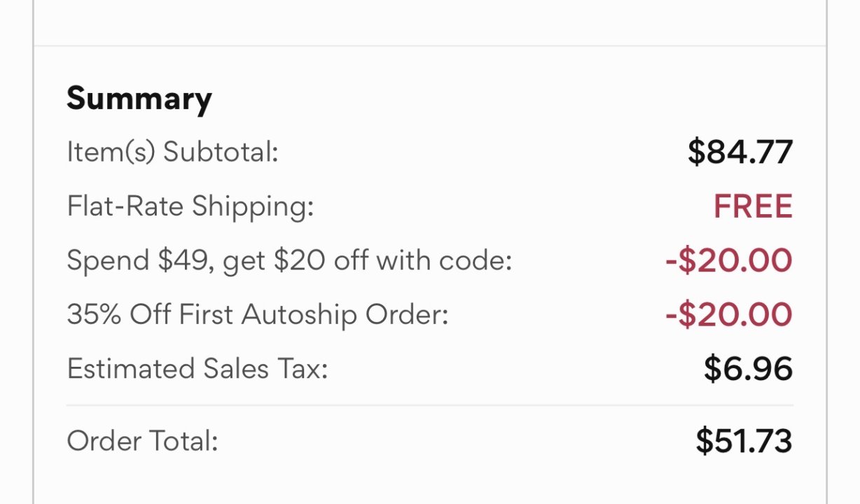Click the empty card area above Summary
The image size is (860, 504).
coord(429,21)
